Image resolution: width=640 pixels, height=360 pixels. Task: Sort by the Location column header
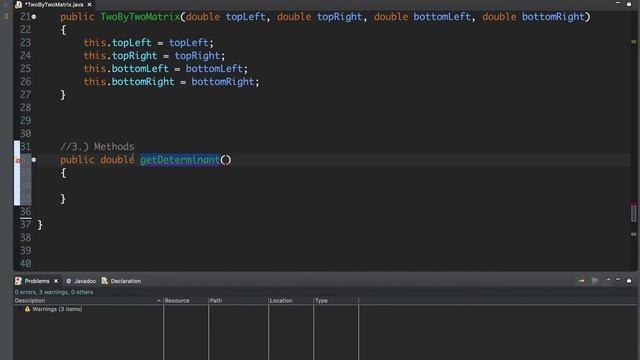291,300
